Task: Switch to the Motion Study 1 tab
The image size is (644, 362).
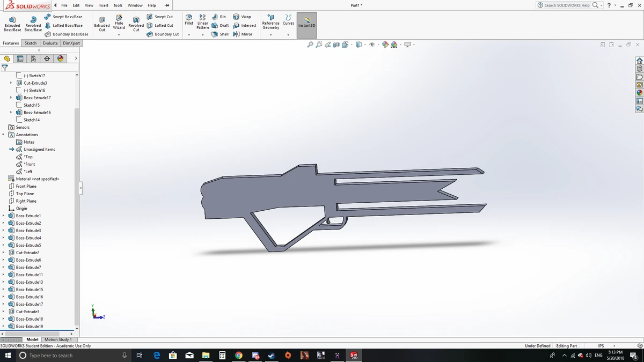Action: click(58, 339)
